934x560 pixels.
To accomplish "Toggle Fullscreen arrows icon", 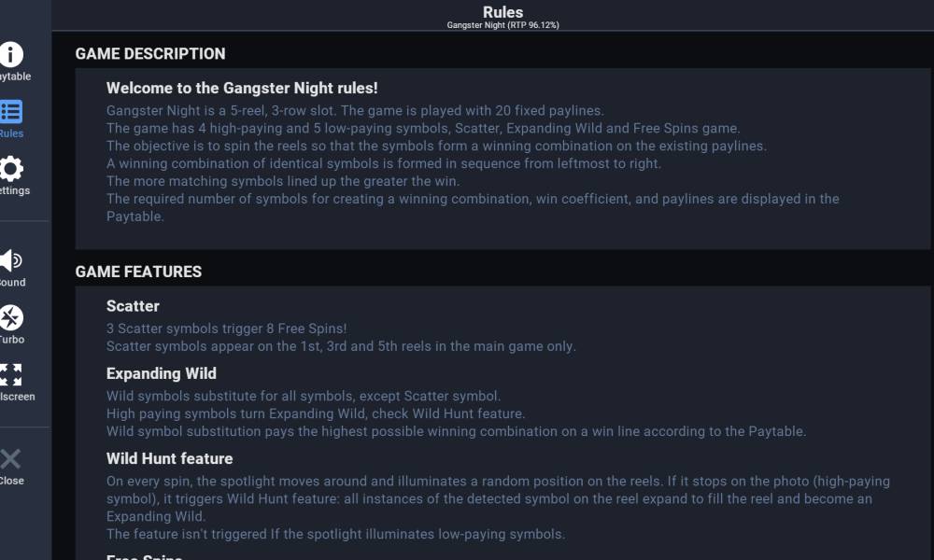I will coord(10,375).
